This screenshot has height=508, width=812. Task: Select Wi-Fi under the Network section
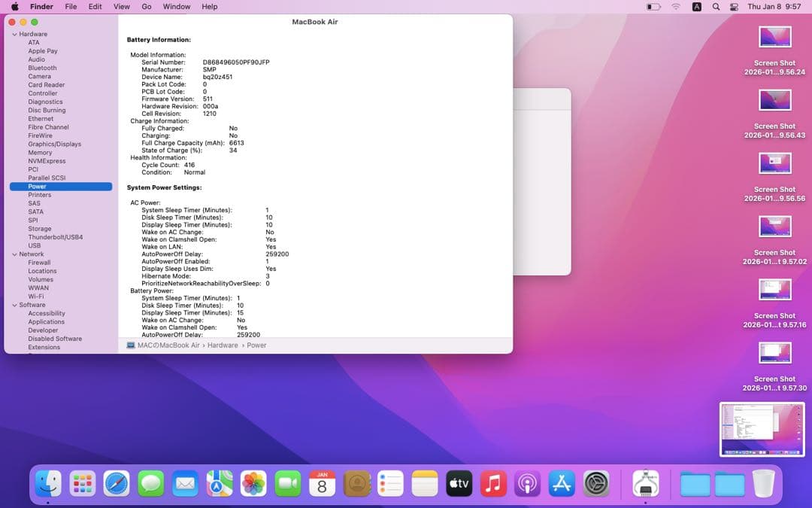point(35,296)
